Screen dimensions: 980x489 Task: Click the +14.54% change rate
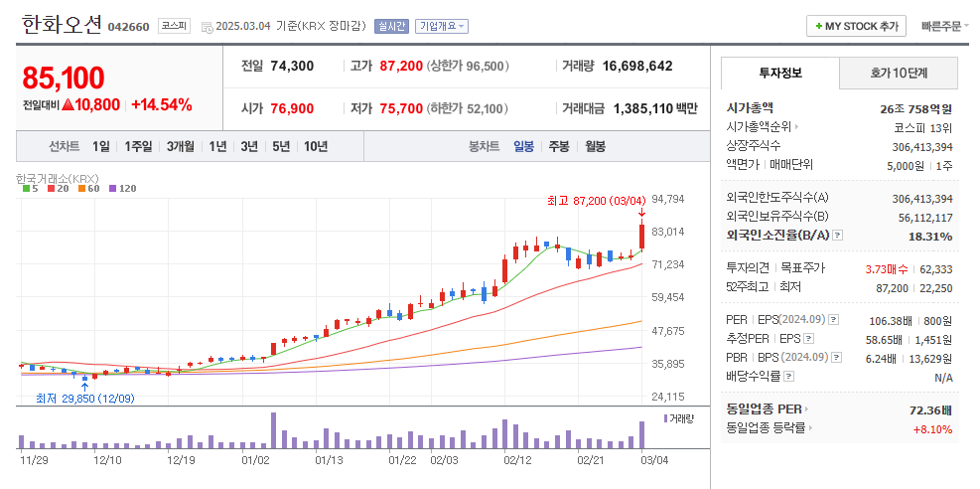click(161, 105)
